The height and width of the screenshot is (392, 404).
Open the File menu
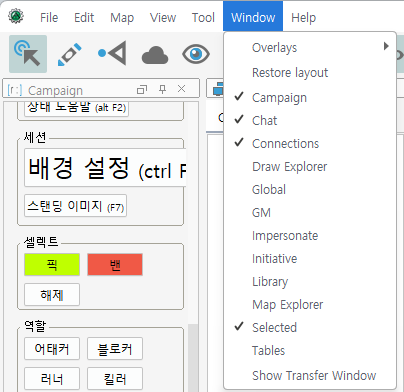tap(49, 17)
